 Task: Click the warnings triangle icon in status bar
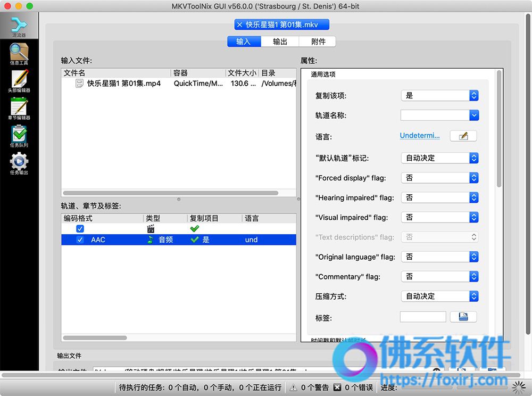[x=294, y=387]
